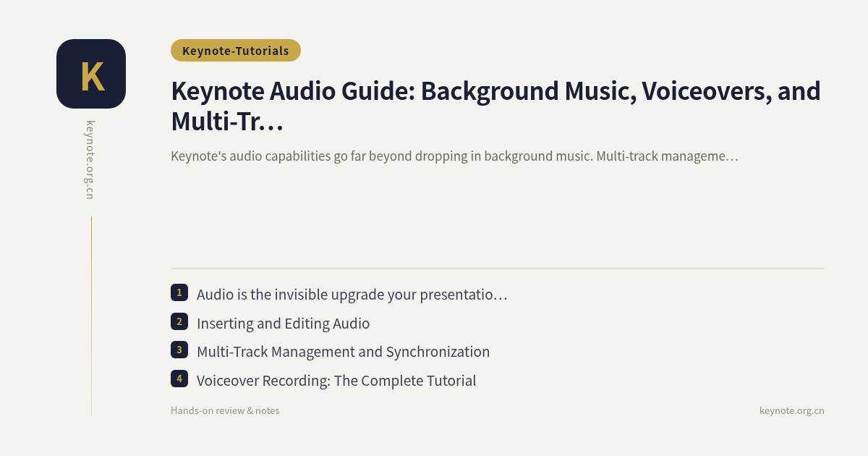
Task: Open the Keynote Audio Guide headline
Action: tap(496, 106)
